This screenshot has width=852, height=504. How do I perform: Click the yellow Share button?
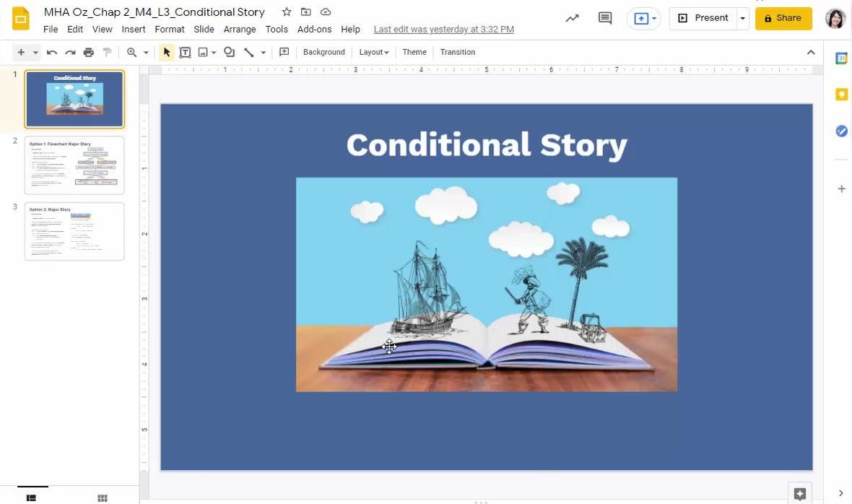click(x=783, y=18)
